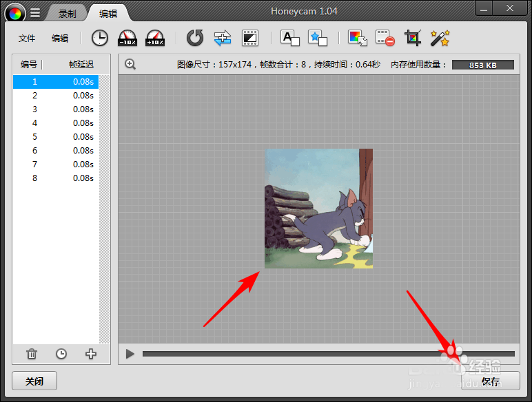Click the Tom cat preview image
The height and width of the screenshot is (402, 532).
(x=318, y=209)
